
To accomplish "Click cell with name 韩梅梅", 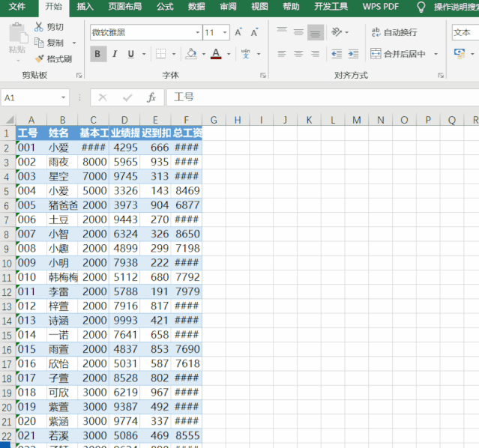I will pyautogui.click(x=63, y=277).
